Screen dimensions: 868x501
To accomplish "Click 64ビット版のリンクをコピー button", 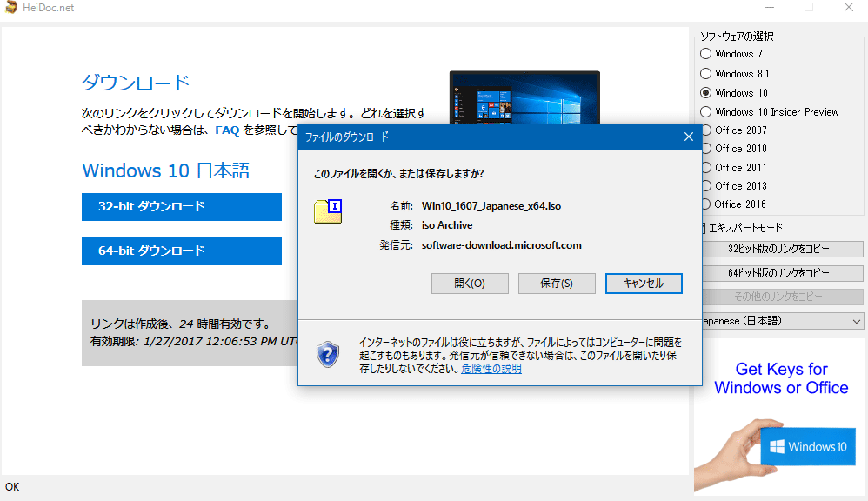I will [782, 273].
